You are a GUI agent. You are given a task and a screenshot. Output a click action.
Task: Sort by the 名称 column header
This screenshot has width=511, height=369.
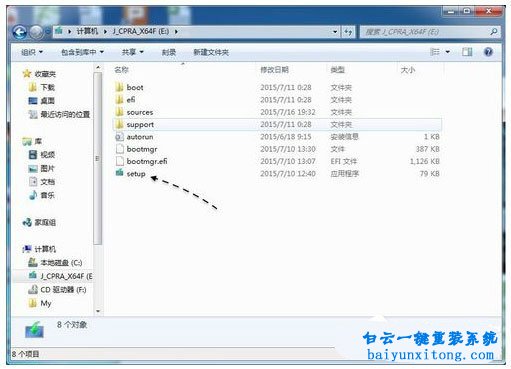[x=121, y=70]
